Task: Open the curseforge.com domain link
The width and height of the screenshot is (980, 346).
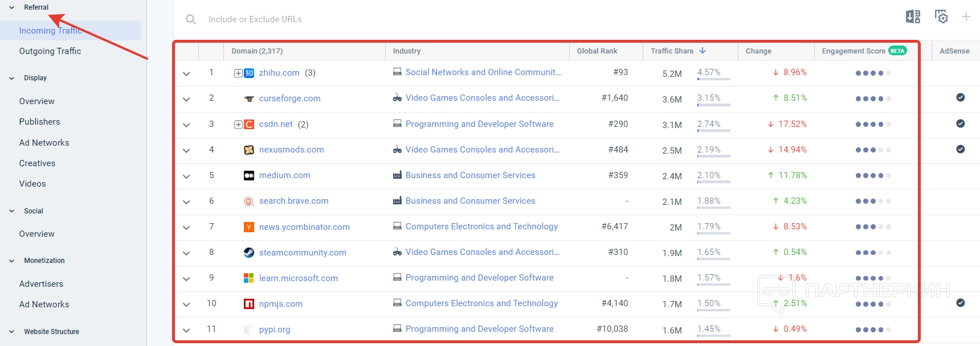Action: [289, 98]
